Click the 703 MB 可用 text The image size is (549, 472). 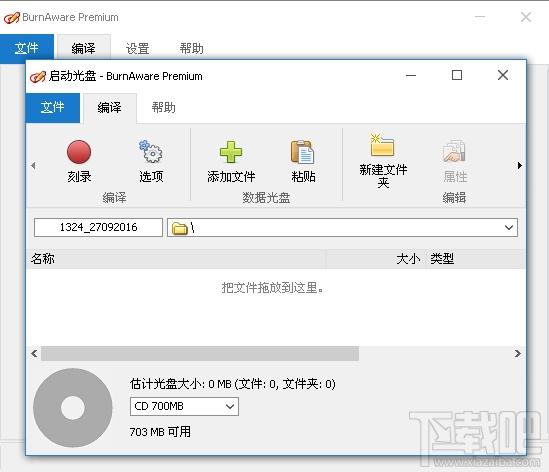(160, 432)
